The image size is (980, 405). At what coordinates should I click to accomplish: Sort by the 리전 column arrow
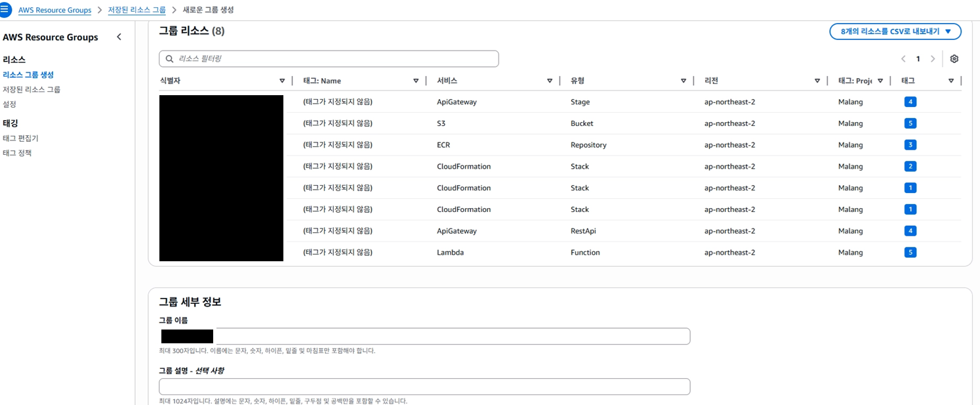pos(817,81)
